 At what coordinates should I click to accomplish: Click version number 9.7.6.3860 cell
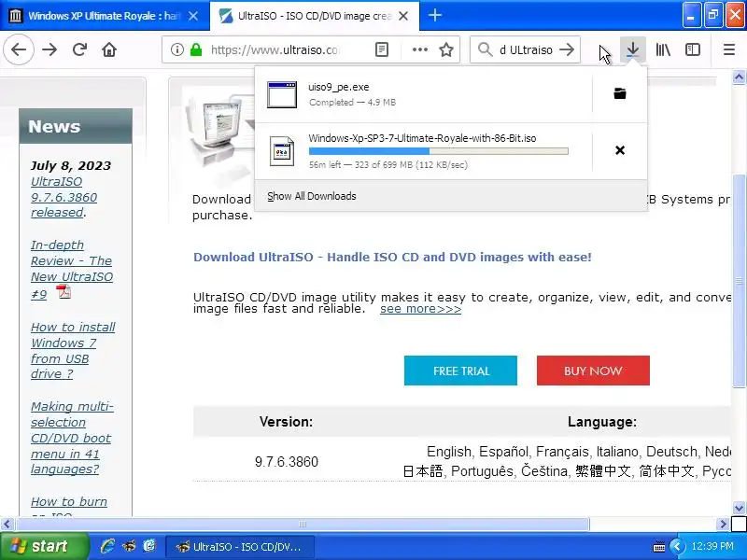click(x=287, y=461)
